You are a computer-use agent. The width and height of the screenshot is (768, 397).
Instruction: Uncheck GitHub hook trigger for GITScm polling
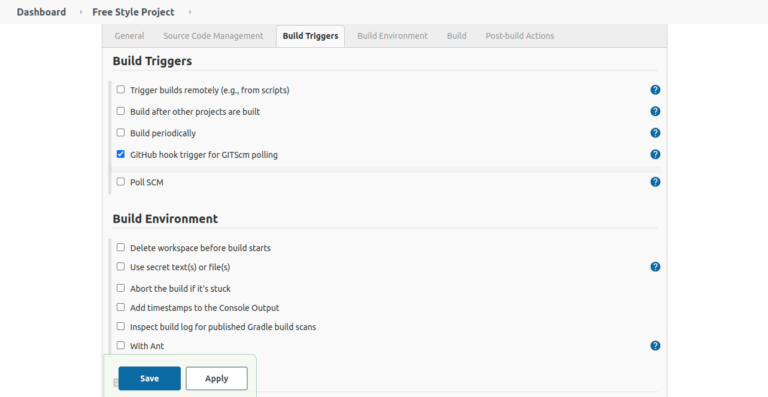(x=120, y=154)
